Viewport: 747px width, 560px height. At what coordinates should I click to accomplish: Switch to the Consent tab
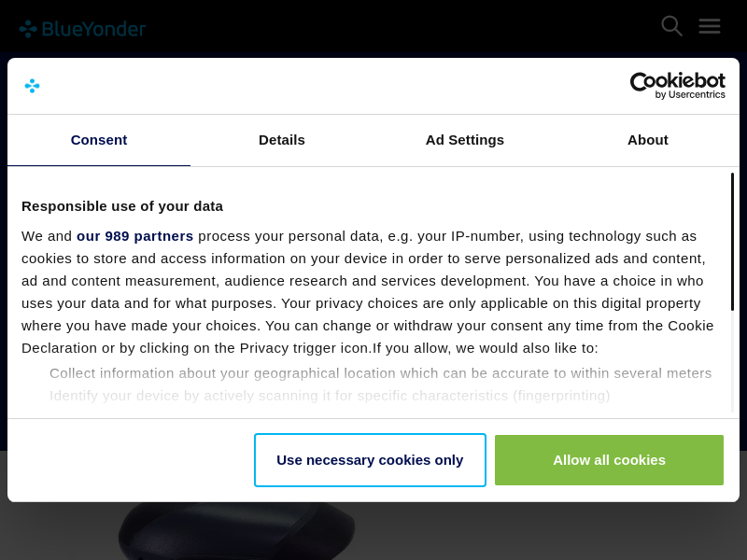click(x=99, y=140)
